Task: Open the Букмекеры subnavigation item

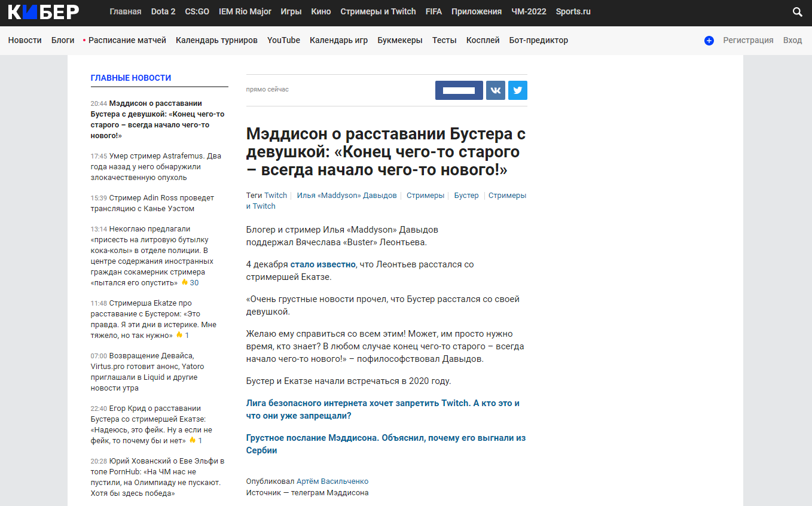Action: click(400, 40)
